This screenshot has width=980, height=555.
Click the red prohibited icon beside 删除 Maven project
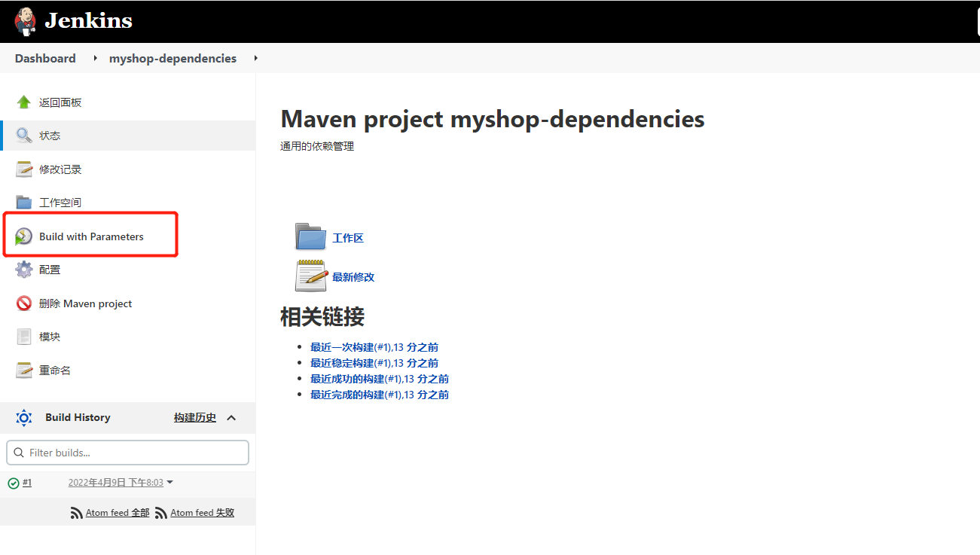pyautogui.click(x=24, y=303)
